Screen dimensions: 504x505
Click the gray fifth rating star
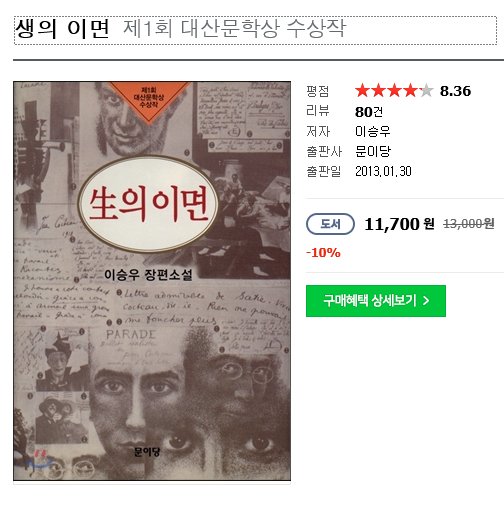pyautogui.click(x=426, y=91)
